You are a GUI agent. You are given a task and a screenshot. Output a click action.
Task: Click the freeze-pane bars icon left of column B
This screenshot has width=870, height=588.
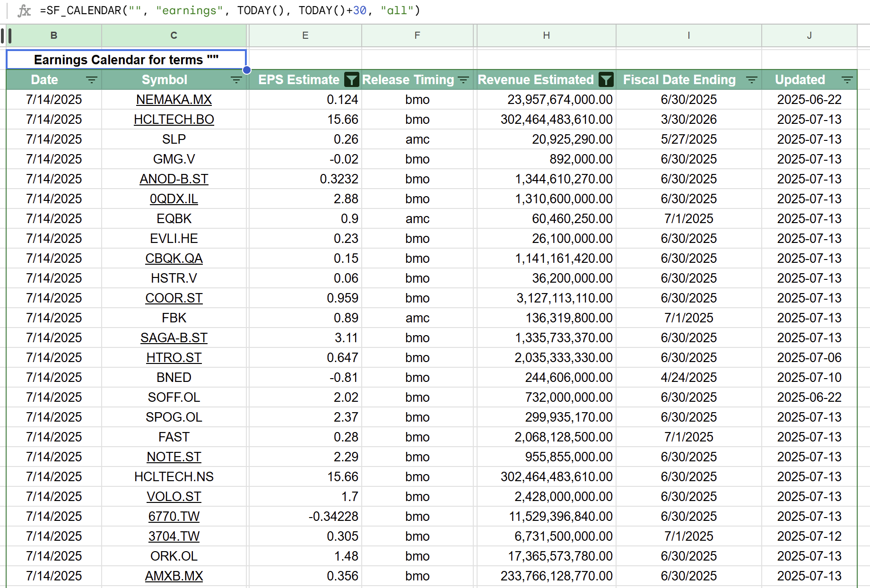tap(7, 35)
